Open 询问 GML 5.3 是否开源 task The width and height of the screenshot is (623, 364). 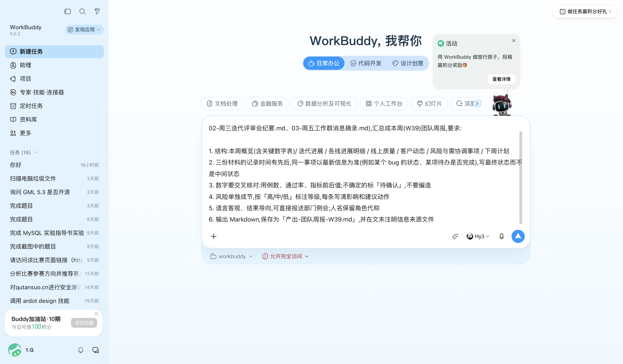pos(54,192)
